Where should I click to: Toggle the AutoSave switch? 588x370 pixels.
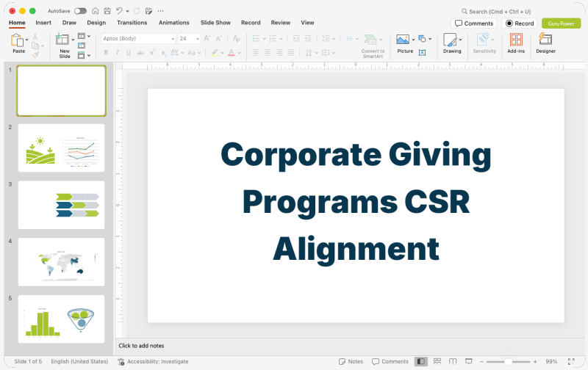coord(80,11)
